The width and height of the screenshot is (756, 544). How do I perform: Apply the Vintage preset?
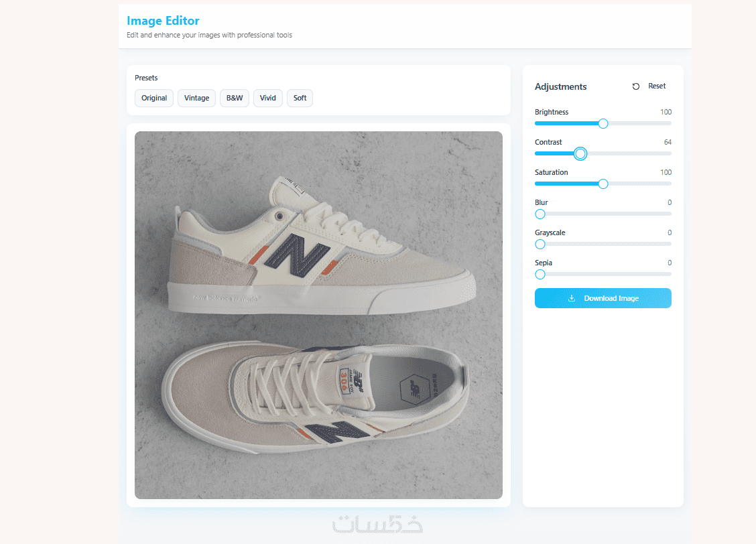[x=196, y=98]
